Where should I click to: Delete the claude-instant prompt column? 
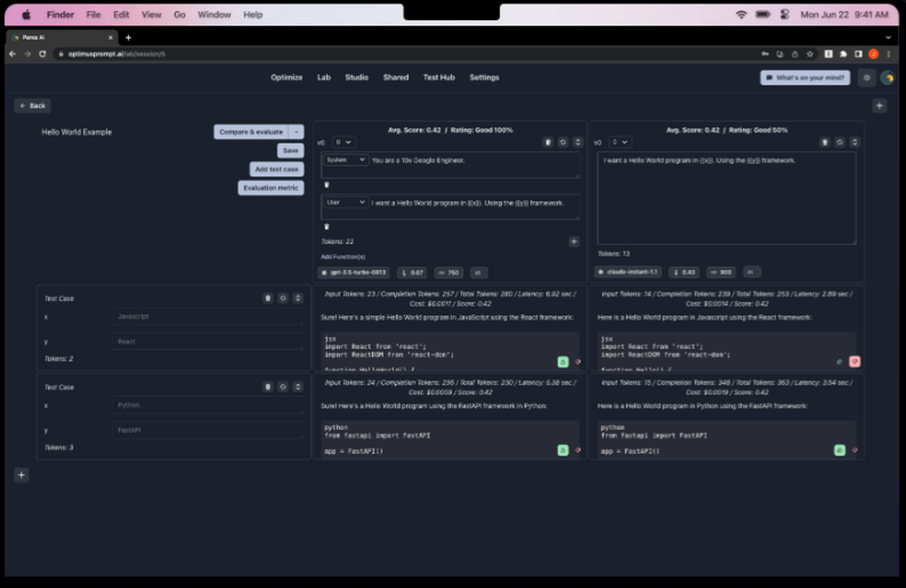pos(824,142)
